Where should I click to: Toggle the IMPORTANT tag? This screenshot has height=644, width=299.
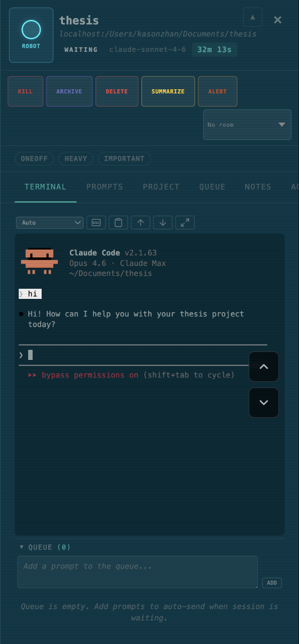[124, 159]
